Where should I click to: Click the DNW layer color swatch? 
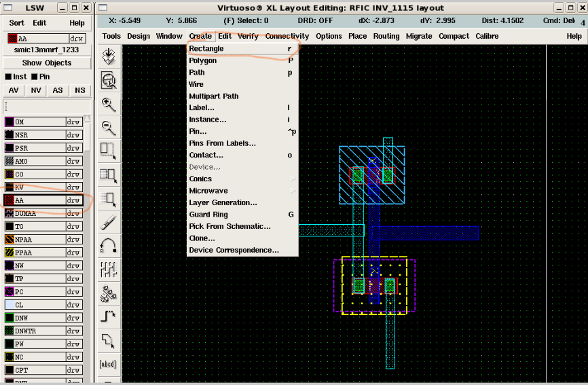pos(10,318)
